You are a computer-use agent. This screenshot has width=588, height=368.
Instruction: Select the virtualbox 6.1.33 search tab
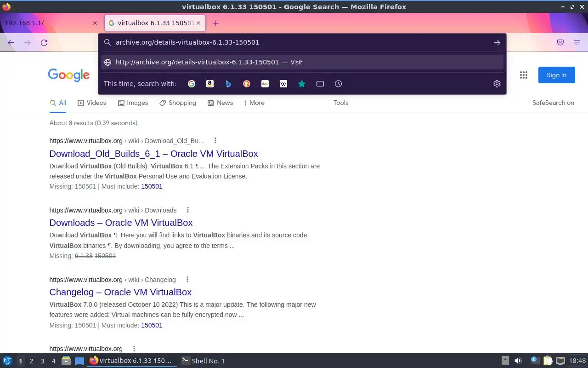155,23
